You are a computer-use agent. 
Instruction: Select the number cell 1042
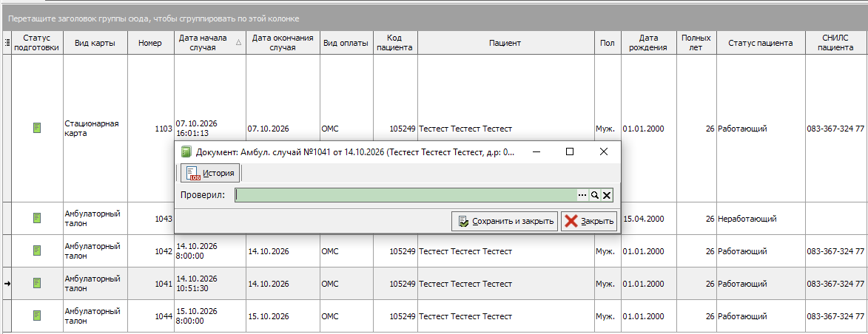pyautogui.click(x=150, y=251)
